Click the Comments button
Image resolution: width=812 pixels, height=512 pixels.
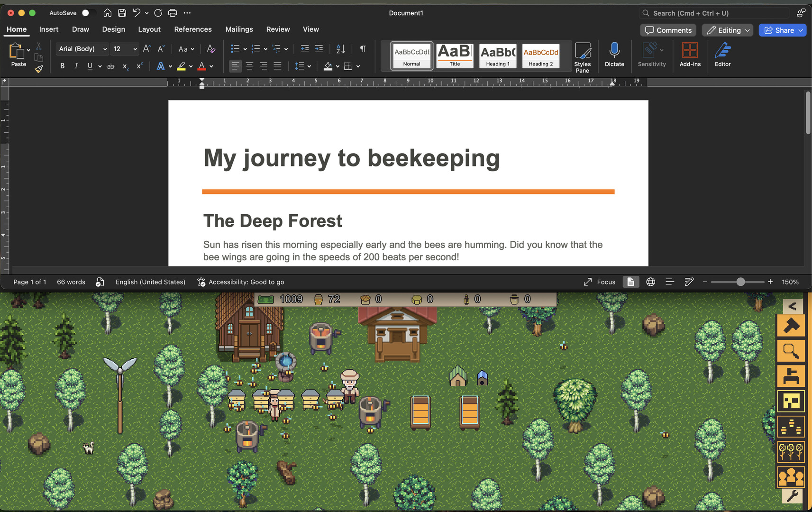pyautogui.click(x=668, y=30)
